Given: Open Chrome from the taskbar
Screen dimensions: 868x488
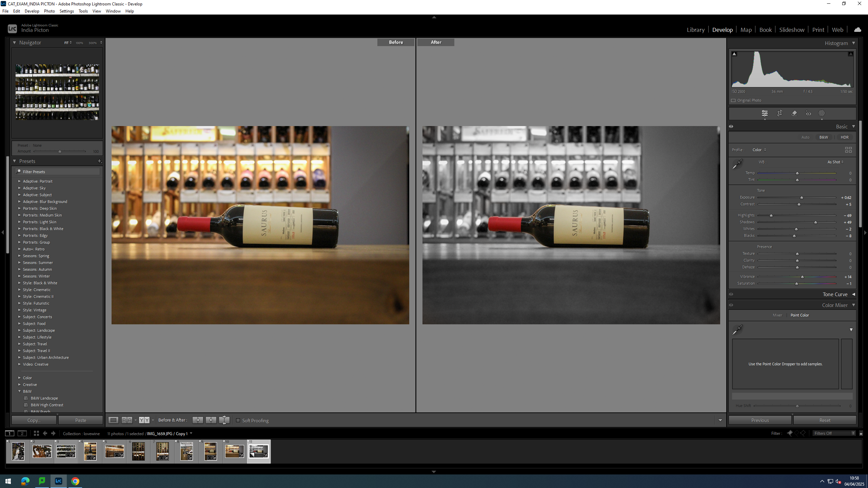Looking at the screenshot, I should pyautogui.click(x=75, y=481).
